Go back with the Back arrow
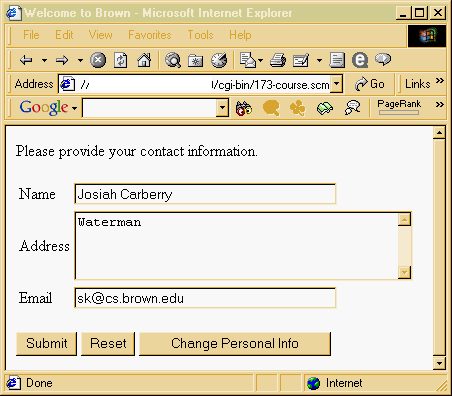Viewport: 452px width, 396px height. pyautogui.click(x=26, y=60)
